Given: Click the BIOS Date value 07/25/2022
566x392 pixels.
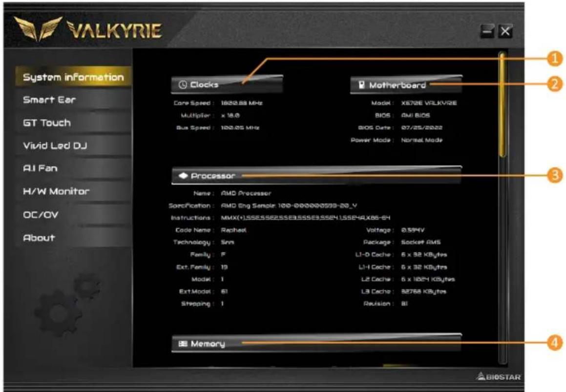Looking at the screenshot, I should click(x=421, y=128).
